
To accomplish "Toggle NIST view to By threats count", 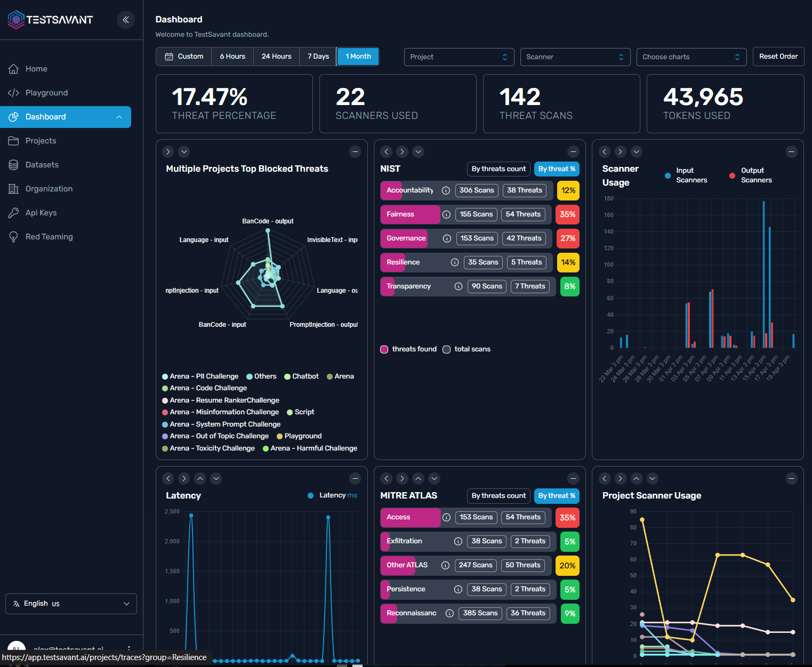I will click(x=499, y=169).
